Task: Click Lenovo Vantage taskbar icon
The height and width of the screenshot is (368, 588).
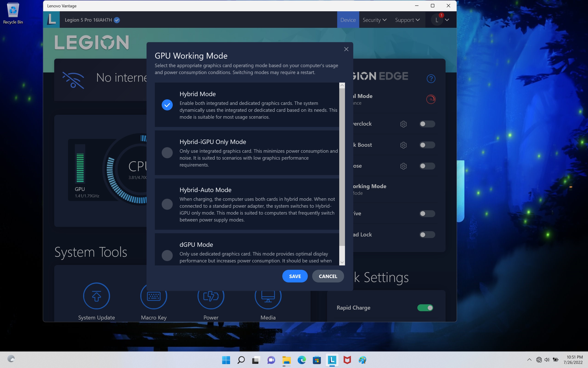Action: [x=332, y=360]
